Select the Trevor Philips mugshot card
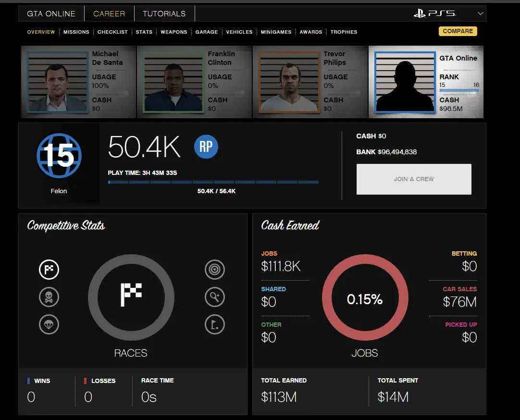Screen dimensions: 520x420 click(x=310, y=82)
